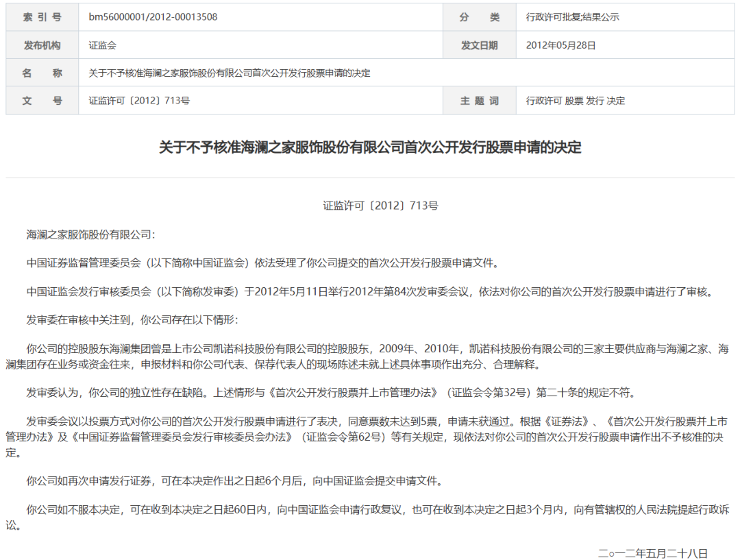
Task: Click the 发文日期 label cell
Action: pos(480,45)
